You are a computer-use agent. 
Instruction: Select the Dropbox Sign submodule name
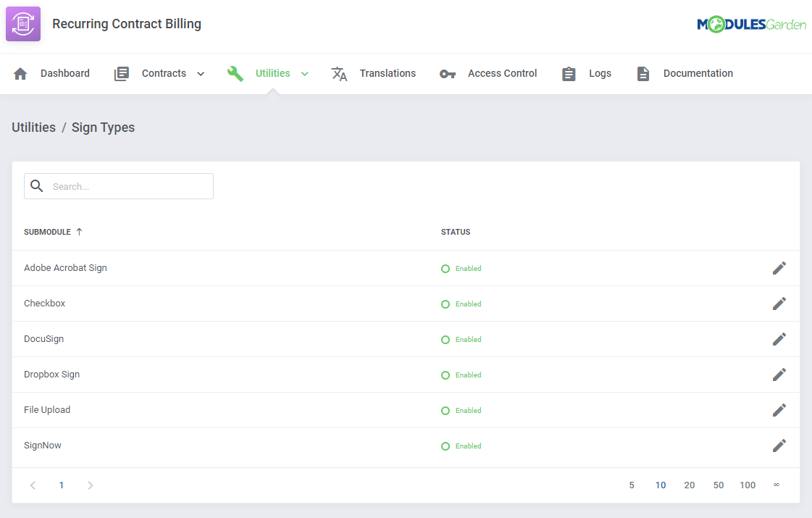(51, 374)
